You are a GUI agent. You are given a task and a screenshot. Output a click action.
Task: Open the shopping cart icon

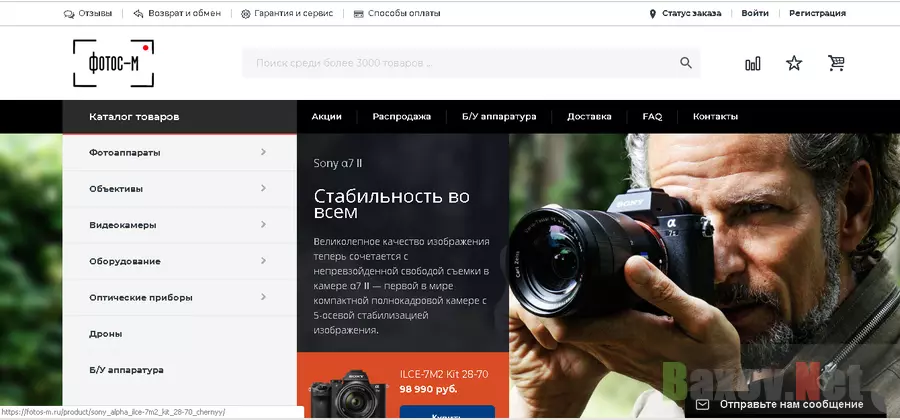[x=836, y=63]
